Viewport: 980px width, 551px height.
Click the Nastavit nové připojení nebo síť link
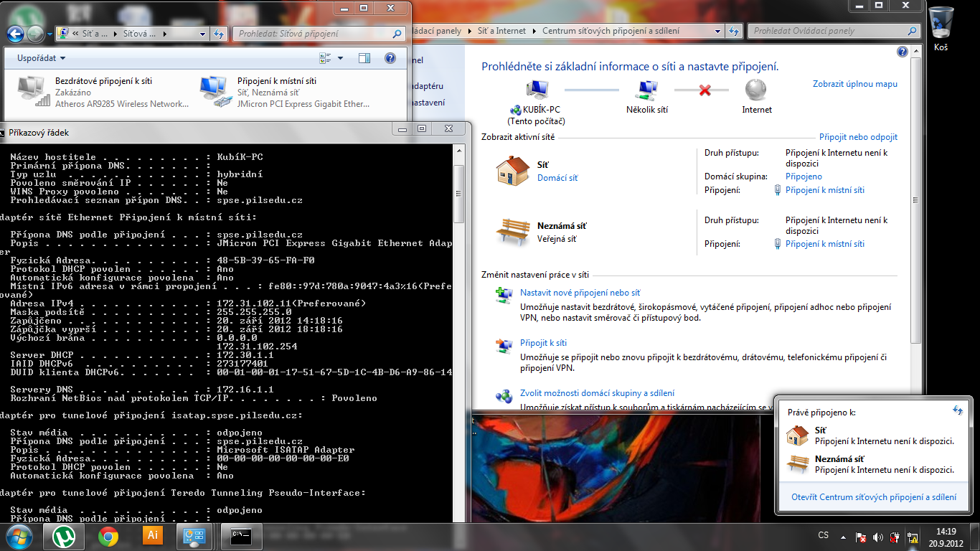point(580,293)
